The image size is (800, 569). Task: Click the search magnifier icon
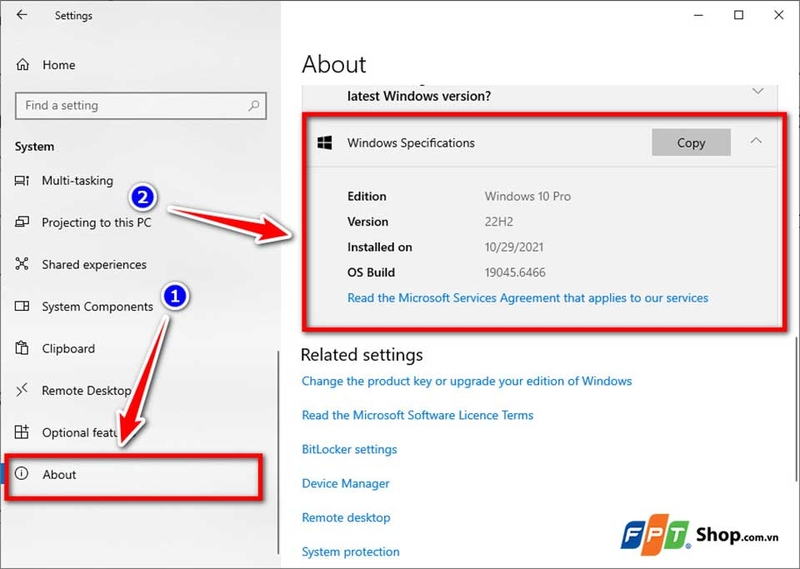254,106
